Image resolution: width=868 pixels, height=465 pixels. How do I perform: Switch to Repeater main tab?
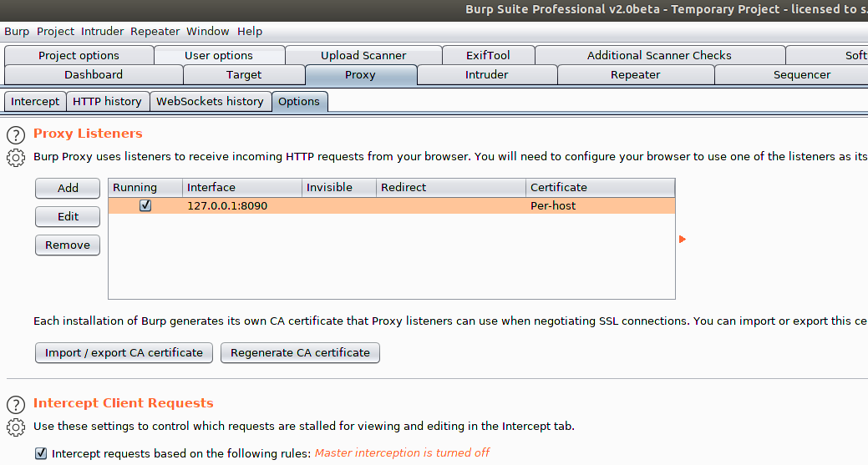[636, 74]
